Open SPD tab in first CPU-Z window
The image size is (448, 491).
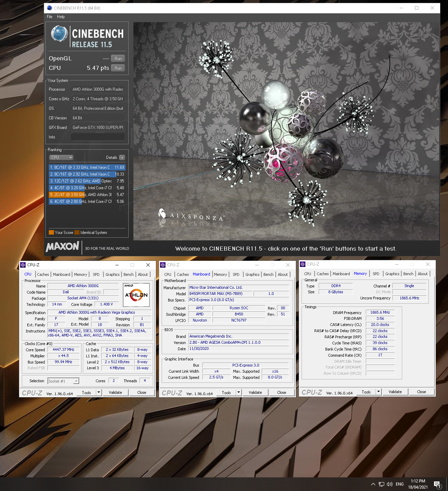pos(96,274)
